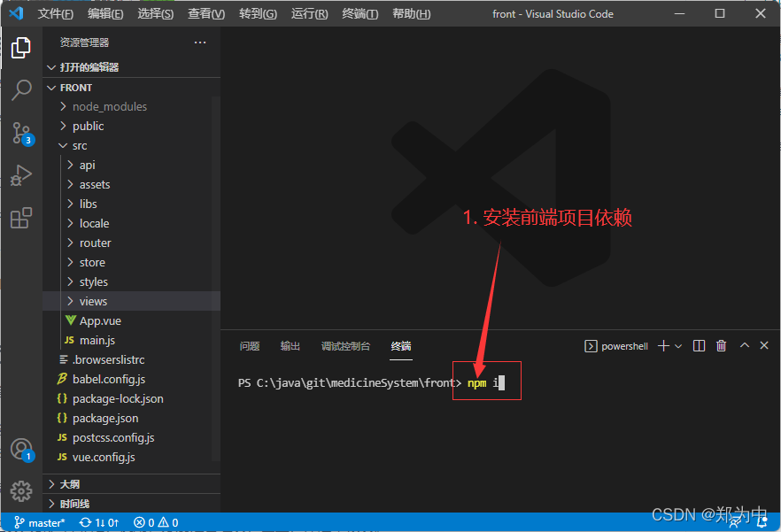Click the Explorer tree vertical scrollbar

point(216,279)
